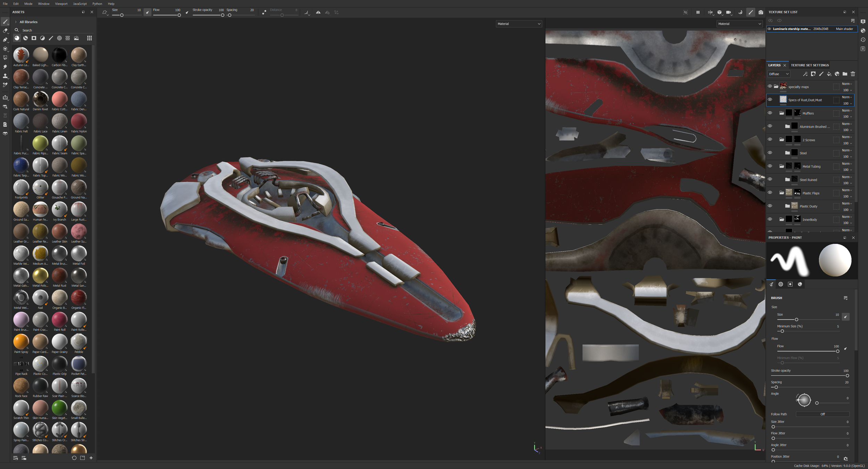The height and width of the screenshot is (469, 868).
Task: Select the Smudge tool in left toolbar
Action: click(5, 67)
